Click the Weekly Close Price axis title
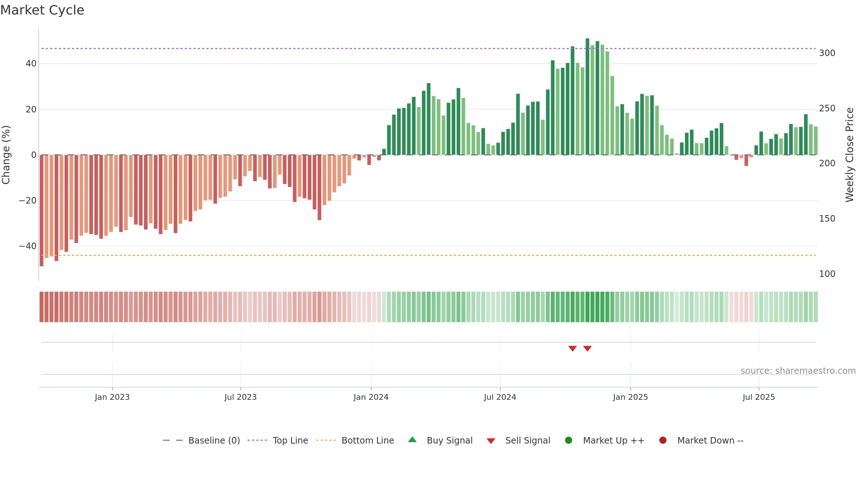Image resolution: width=868 pixels, height=488 pixels. [850, 155]
